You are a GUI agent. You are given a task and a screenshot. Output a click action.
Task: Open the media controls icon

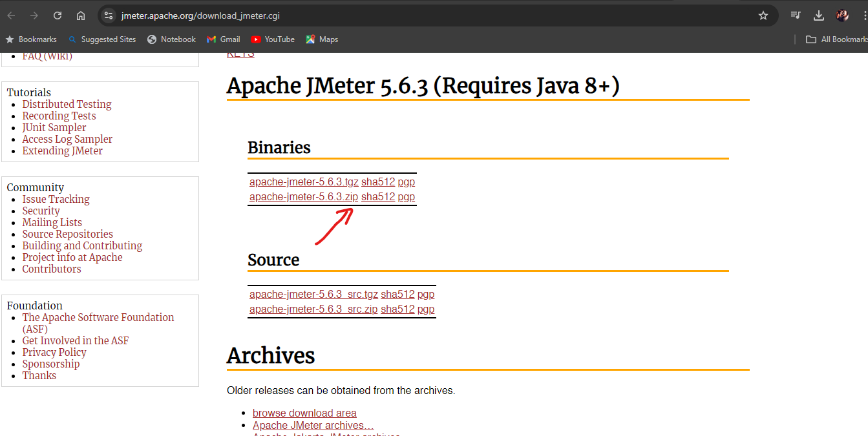(795, 14)
